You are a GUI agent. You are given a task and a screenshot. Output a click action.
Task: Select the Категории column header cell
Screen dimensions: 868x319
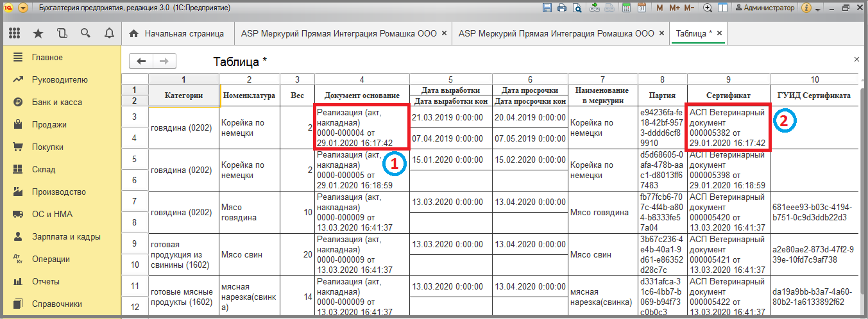(183, 95)
